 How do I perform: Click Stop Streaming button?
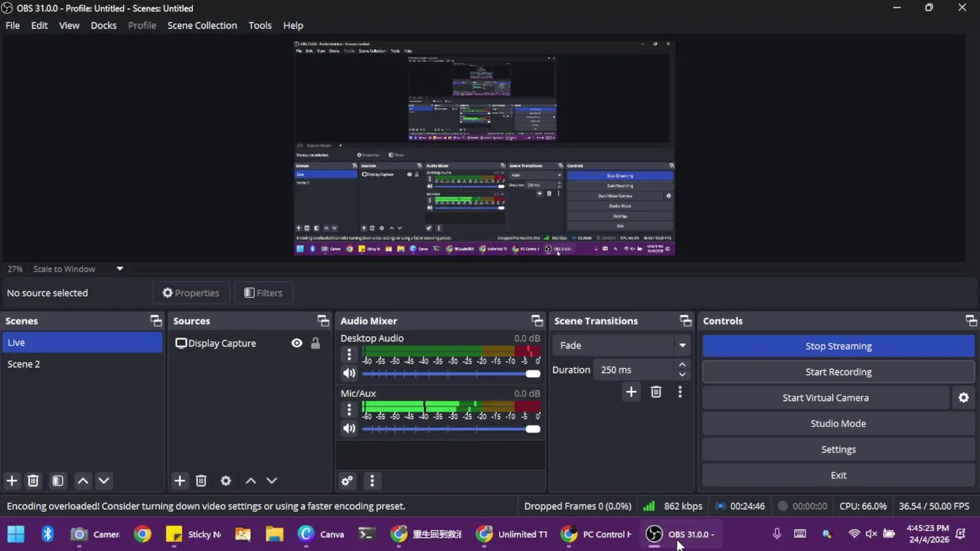point(838,346)
